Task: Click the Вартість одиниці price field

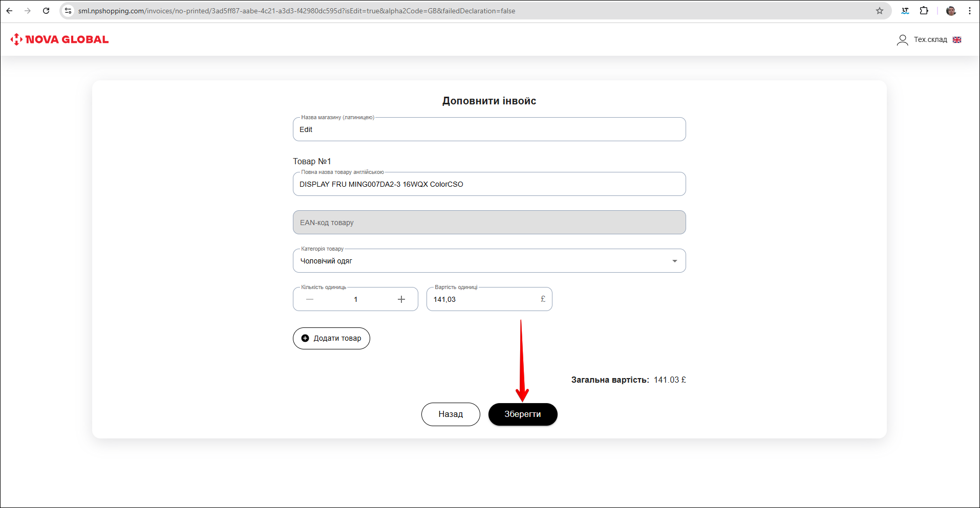Action: point(484,299)
